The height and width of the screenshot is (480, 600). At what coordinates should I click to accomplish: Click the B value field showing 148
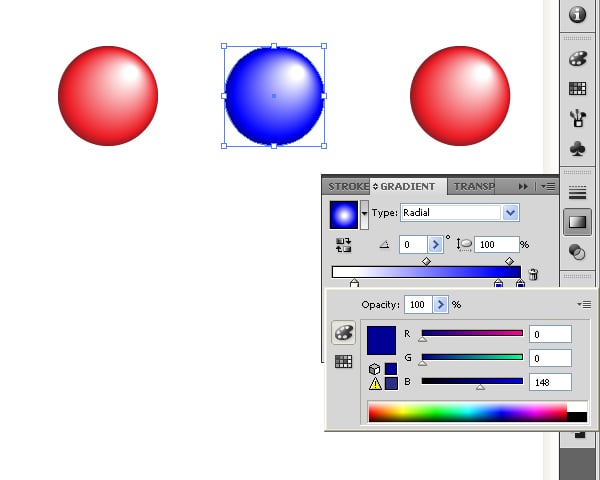(550, 382)
